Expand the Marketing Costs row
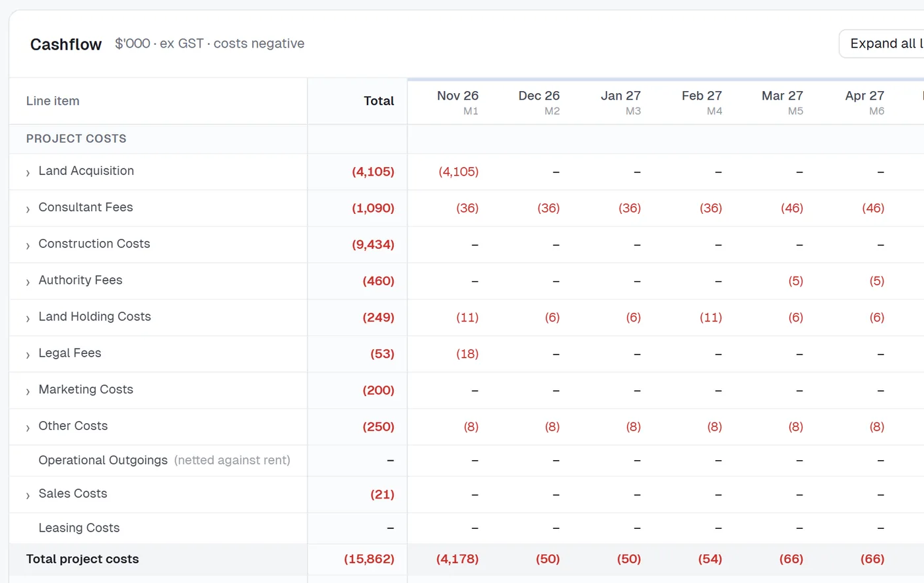Viewport: 924px width, 583px height. (28, 392)
